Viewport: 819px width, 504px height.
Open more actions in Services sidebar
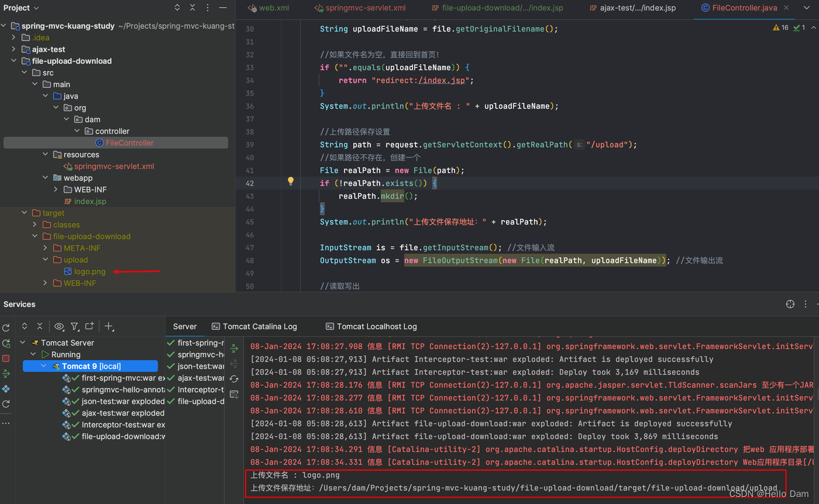tap(6, 423)
